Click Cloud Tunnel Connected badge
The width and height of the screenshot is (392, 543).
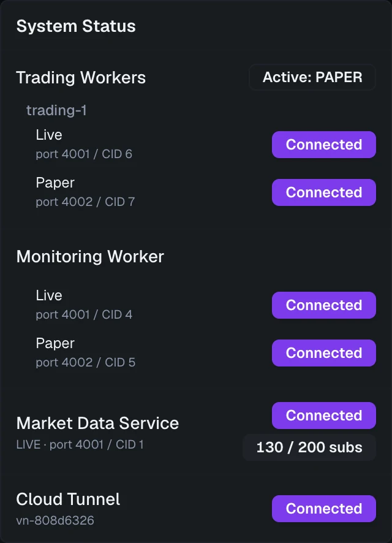324,508
